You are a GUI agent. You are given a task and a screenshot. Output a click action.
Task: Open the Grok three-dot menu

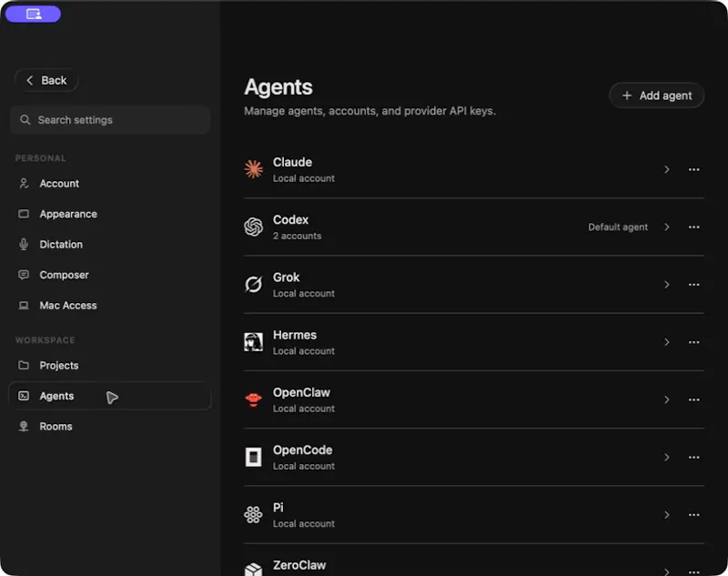[x=694, y=285]
